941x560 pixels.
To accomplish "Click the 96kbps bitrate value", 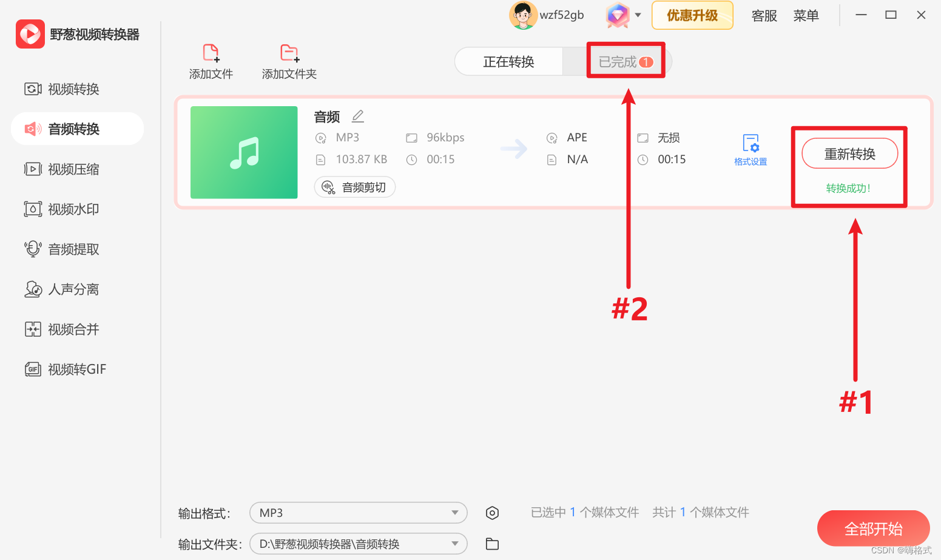I will pos(445,138).
